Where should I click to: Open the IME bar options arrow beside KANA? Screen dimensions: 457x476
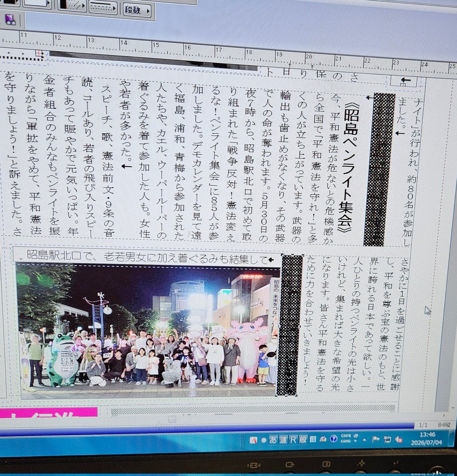(356, 441)
